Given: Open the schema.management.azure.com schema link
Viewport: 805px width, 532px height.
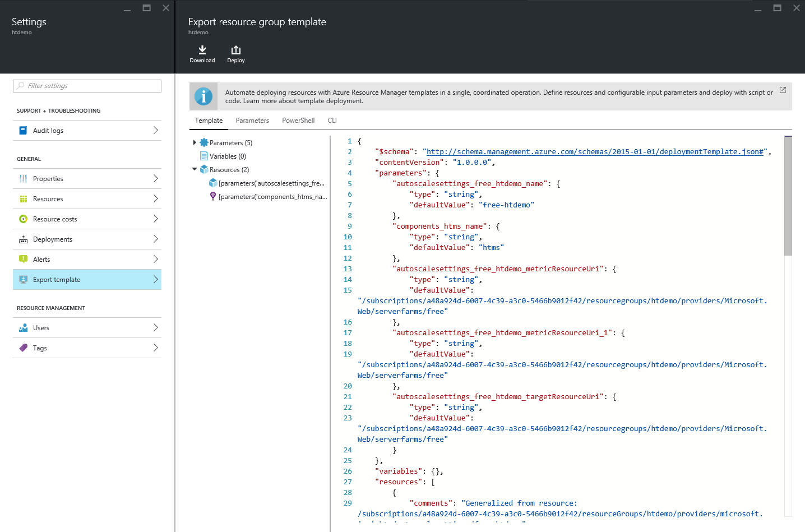Looking at the screenshot, I should tap(595, 152).
